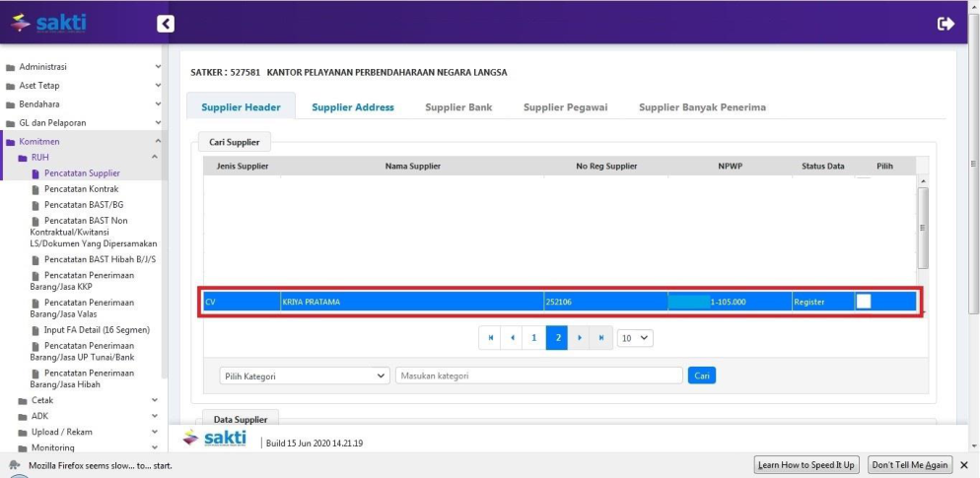Go to first page of supplier results
Screen dimensions: 980x478
coord(489,338)
